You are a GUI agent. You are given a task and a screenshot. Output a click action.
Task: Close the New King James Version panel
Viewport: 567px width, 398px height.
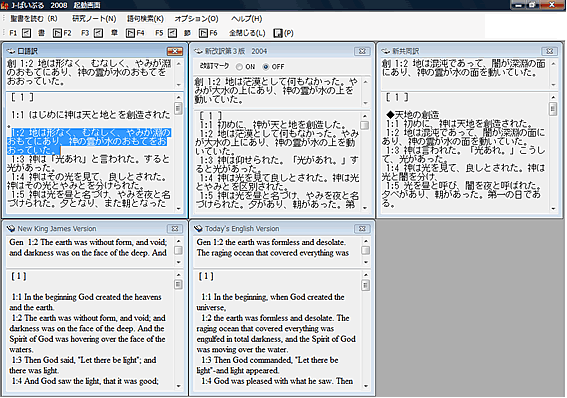[175, 229]
